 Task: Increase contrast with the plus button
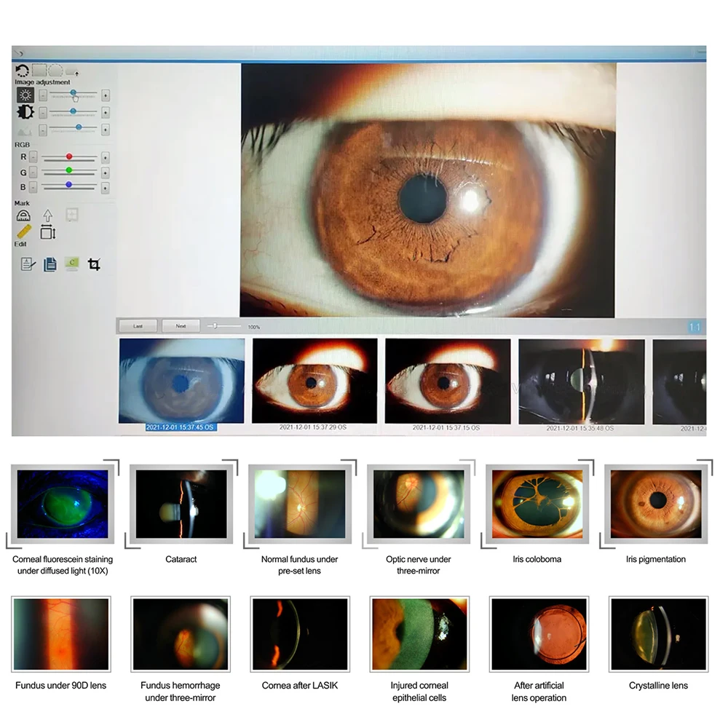pyautogui.click(x=106, y=113)
